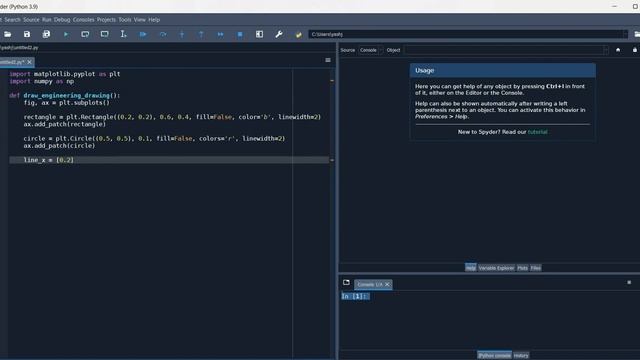
Task: Open the Projects menu
Action: [106, 20]
